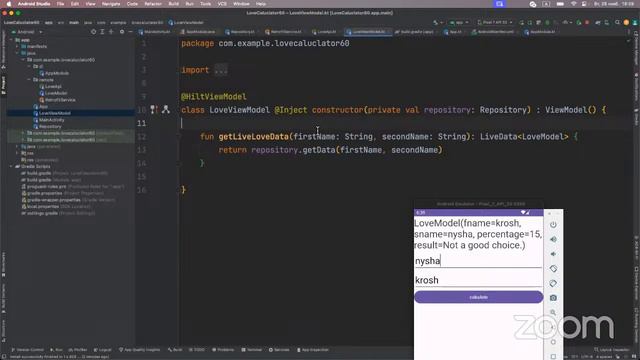Select RetrofitService in the project tree
The width and height of the screenshot is (640, 360).
point(57,100)
